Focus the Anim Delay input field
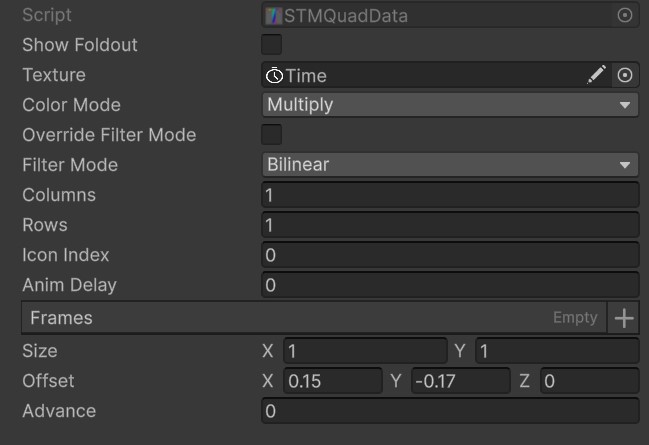Screen dimensions: 649x445 coord(449,285)
